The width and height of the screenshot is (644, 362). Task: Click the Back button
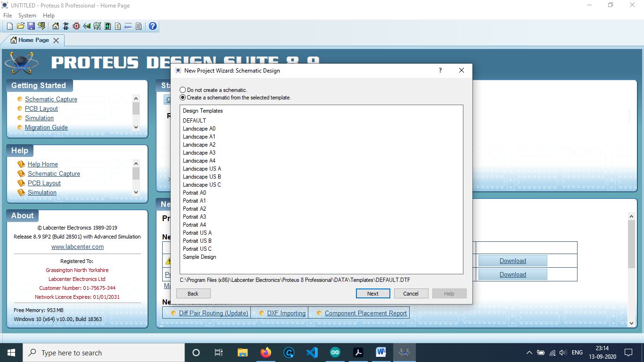coord(193,293)
